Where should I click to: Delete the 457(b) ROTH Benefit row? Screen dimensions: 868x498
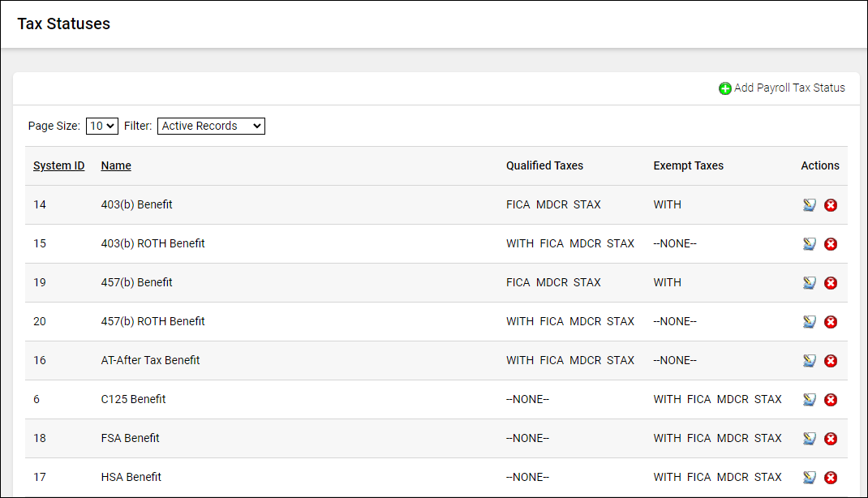[x=831, y=322]
